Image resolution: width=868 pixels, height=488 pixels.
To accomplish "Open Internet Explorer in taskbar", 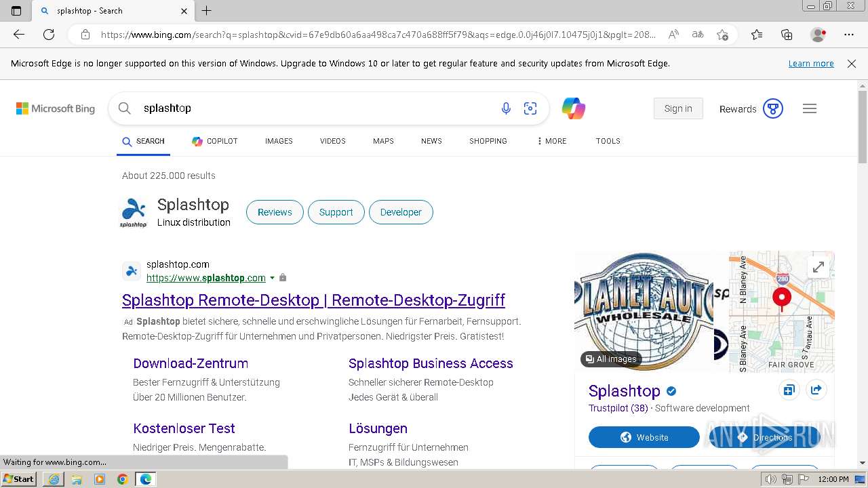I will 54,479.
